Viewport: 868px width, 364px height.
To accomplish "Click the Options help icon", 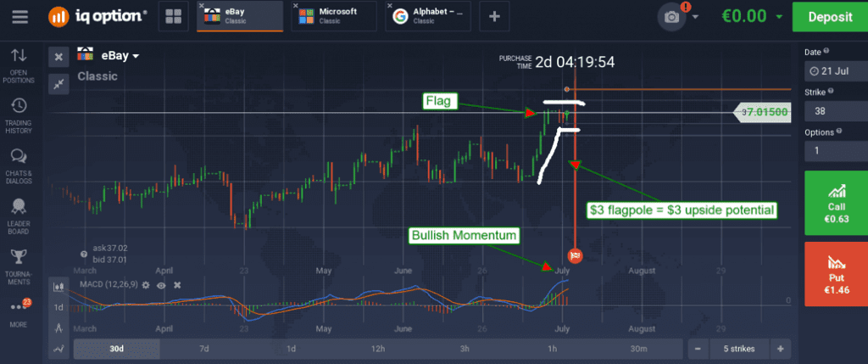I will pos(838,132).
